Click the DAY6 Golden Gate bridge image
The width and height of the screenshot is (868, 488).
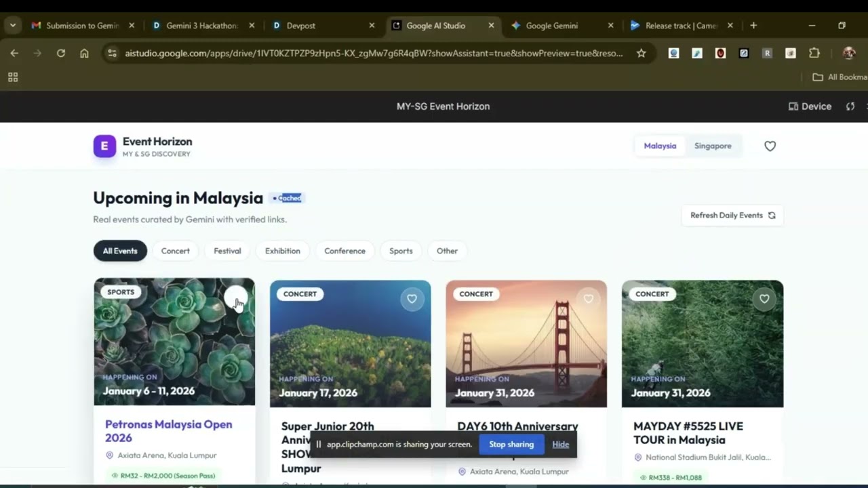pos(526,344)
